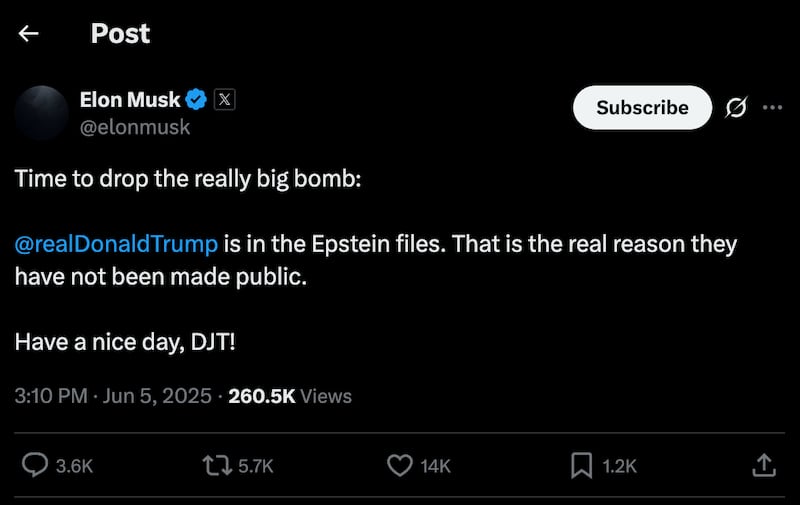
Task: Open the repost options menu
Action: [x=215, y=465]
